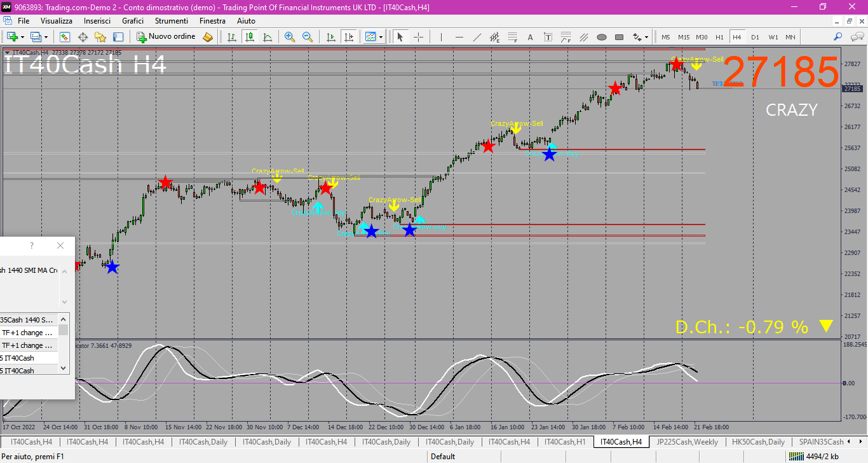Open the Data Window crosshair-circle icon
This screenshot has height=463, width=868.
tap(83, 37)
